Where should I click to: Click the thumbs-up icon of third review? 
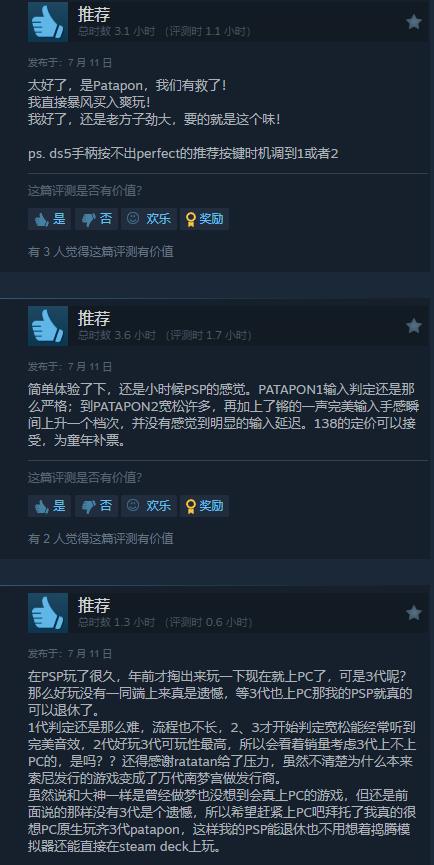pos(48,613)
